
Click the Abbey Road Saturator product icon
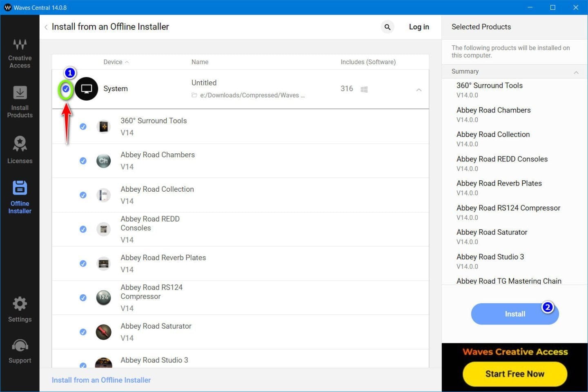click(x=104, y=332)
